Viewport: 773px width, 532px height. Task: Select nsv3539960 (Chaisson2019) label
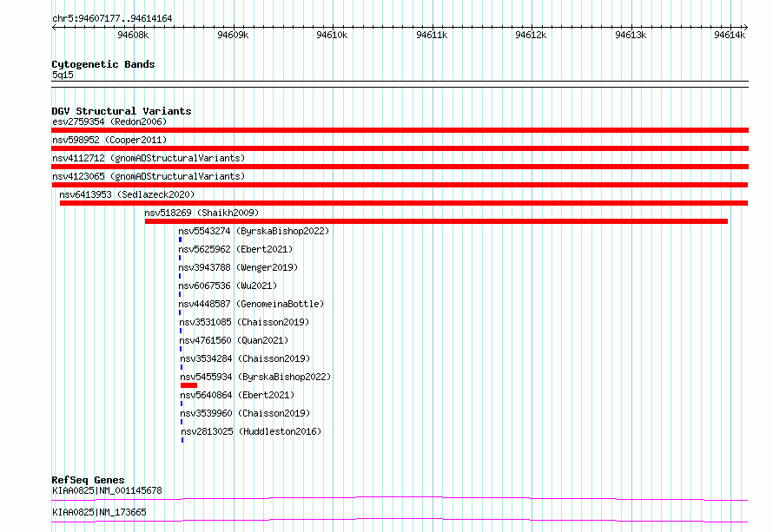246,413
